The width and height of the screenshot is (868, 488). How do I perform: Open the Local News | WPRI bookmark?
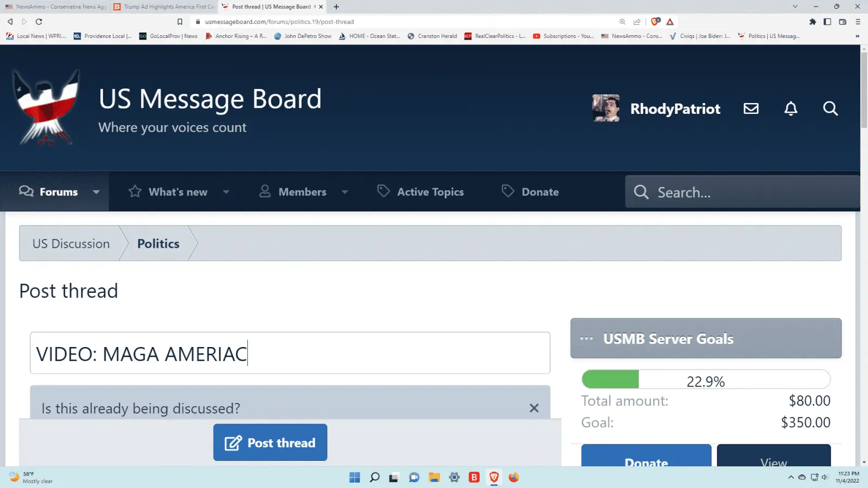tap(36, 36)
